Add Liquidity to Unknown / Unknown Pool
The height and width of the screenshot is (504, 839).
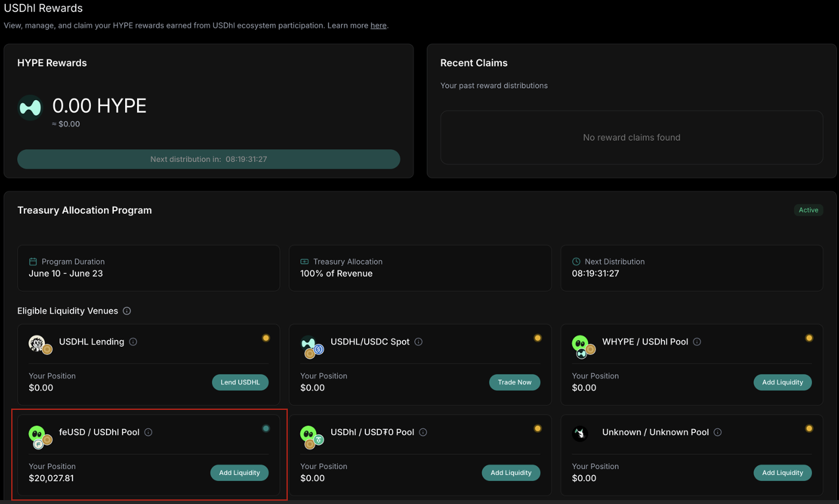(x=782, y=472)
